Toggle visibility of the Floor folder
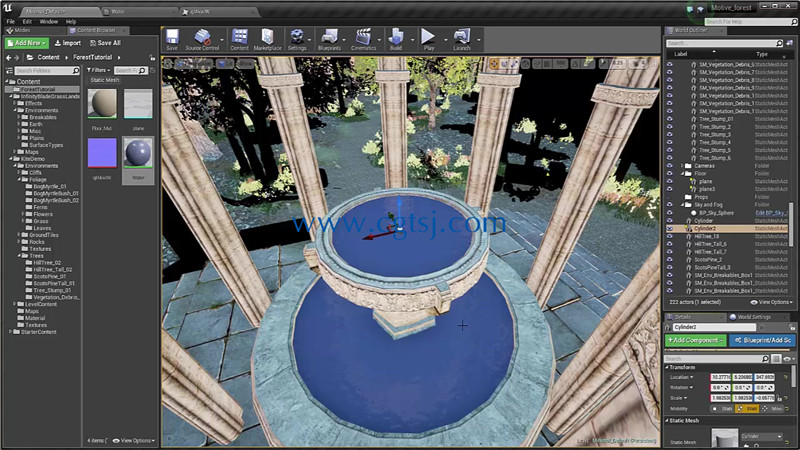The image size is (800, 450). pyautogui.click(x=670, y=173)
